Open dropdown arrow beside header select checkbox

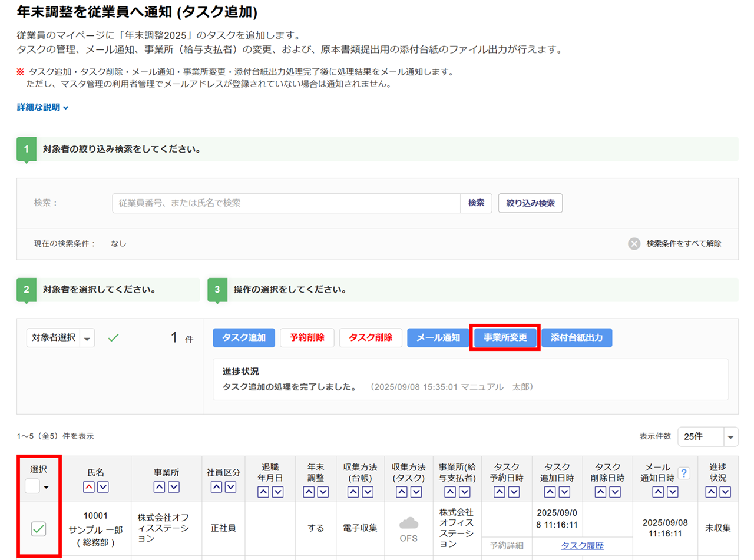click(x=47, y=488)
